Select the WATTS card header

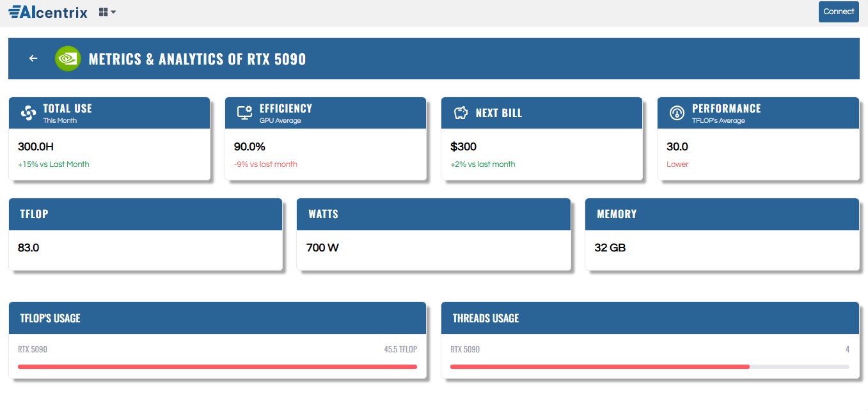[434, 214]
